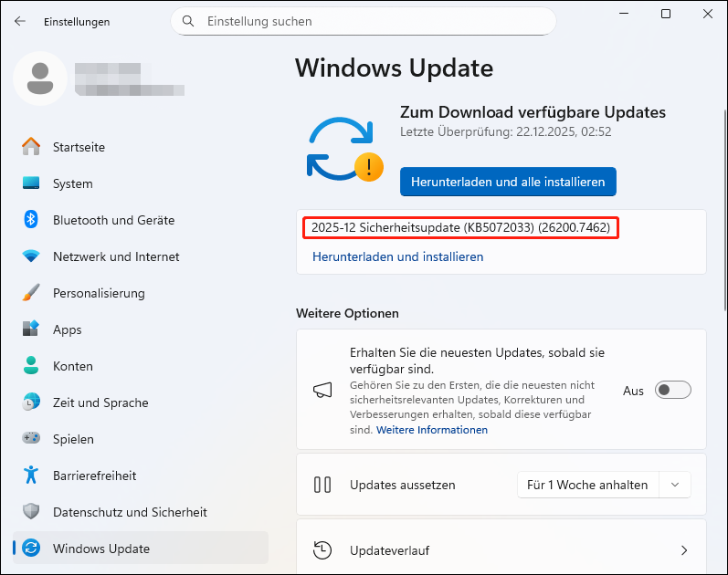Open Konten settings
The width and height of the screenshot is (728, 575).
tap(141, 366)
